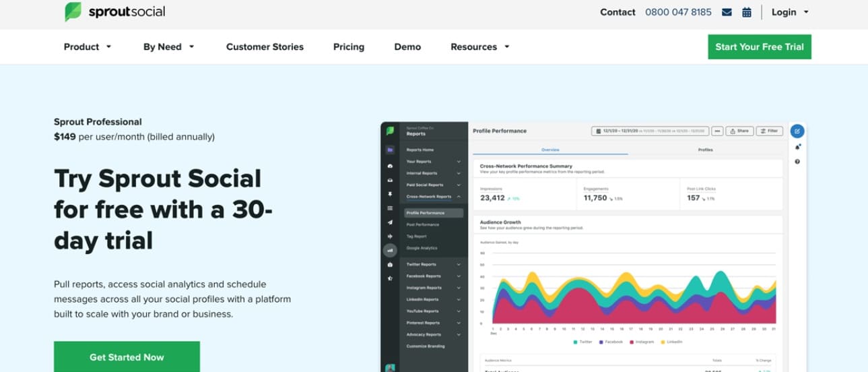
Task: Click the listening waveform icon below paper plane
Action: 390,237
